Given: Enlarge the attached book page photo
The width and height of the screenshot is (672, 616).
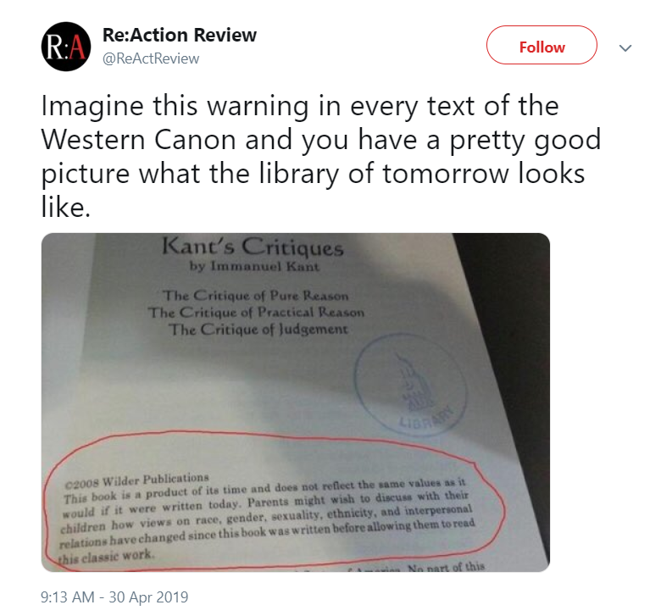Looking at the screenshot, I should [x=295, y=402].
